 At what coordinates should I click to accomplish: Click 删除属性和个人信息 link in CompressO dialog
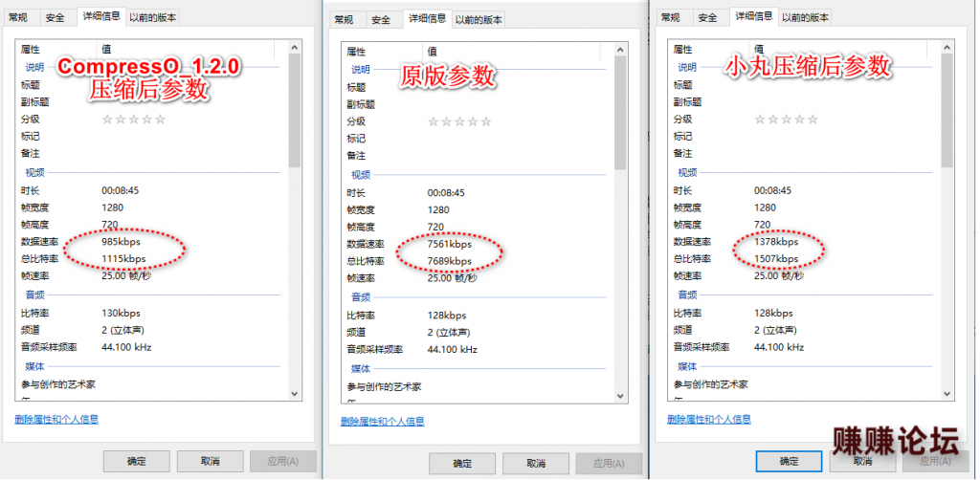[x=56, y=419]
